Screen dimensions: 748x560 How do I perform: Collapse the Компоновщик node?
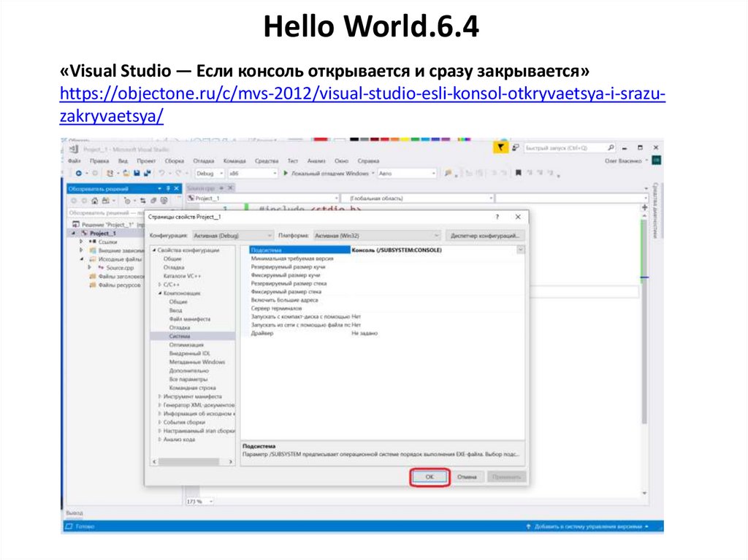pyautogui.click(x=160, y=293)
